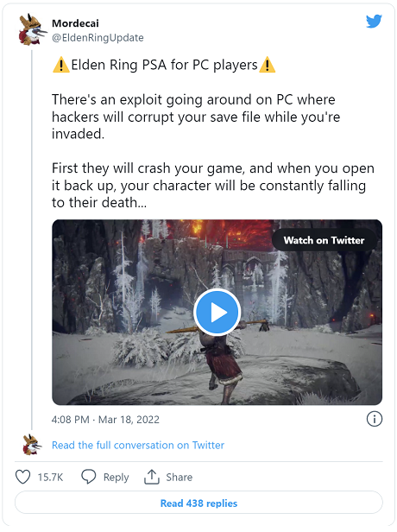Click the 15.7K like count
This screenshot has height=532, width=397.
(50, 477)
